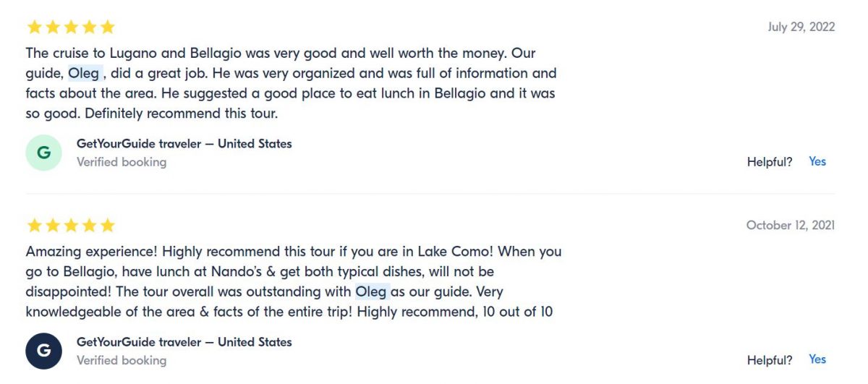Click the first star of the October 2021 review
Image resolution: width=868 pixels, height=384 pixels.
pos(34,226)
